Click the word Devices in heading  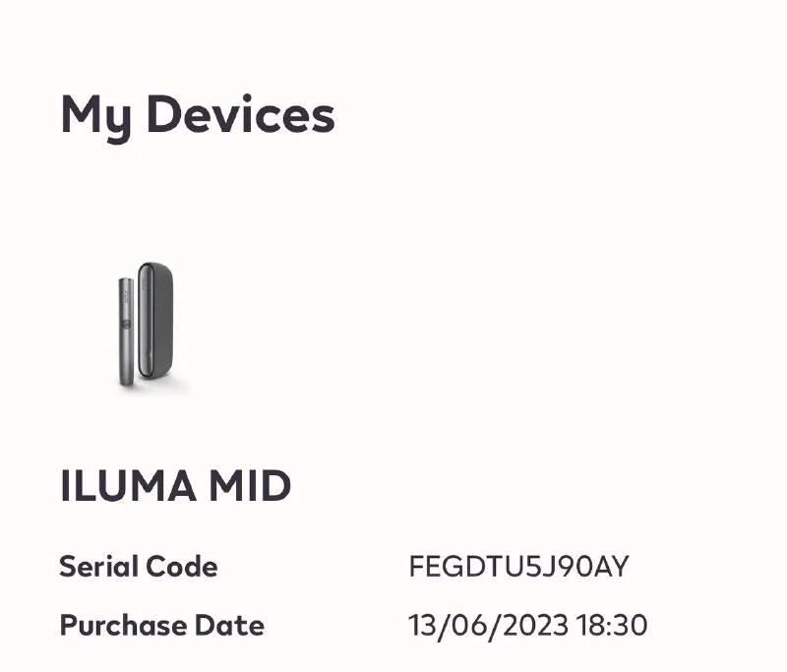pyautogui.click(x=240, y=116)
